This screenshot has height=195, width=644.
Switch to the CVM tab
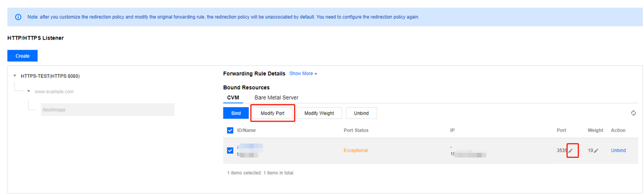pyautogui.click(x=233, y=97)
